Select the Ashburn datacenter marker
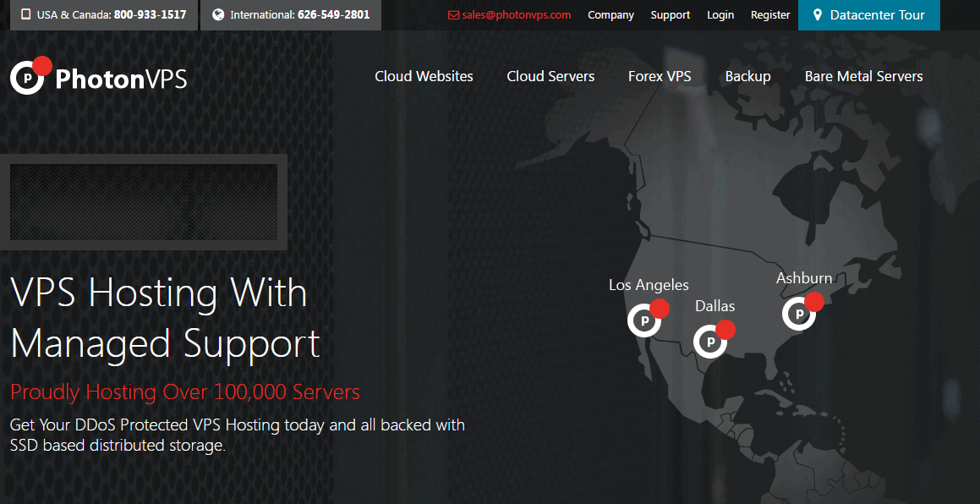The width and height of the screenshot is (980, 504). tap(802, 311)
